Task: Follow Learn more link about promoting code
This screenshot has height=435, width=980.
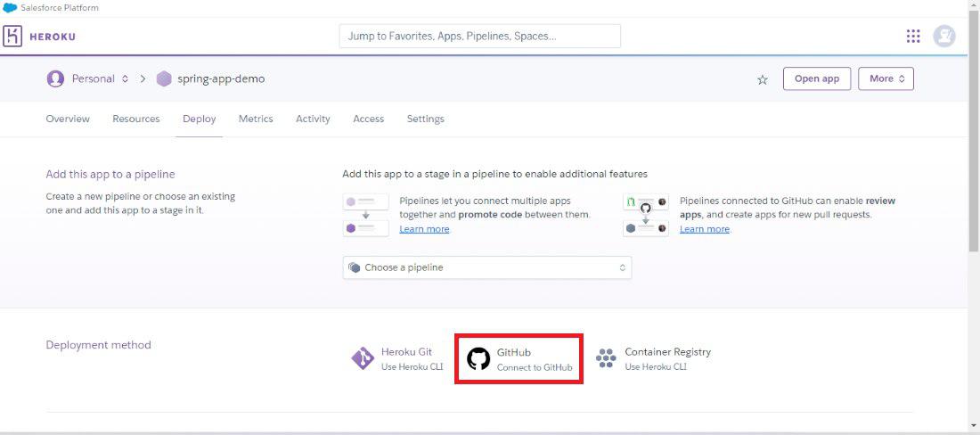Action: [x=424, y=229]
